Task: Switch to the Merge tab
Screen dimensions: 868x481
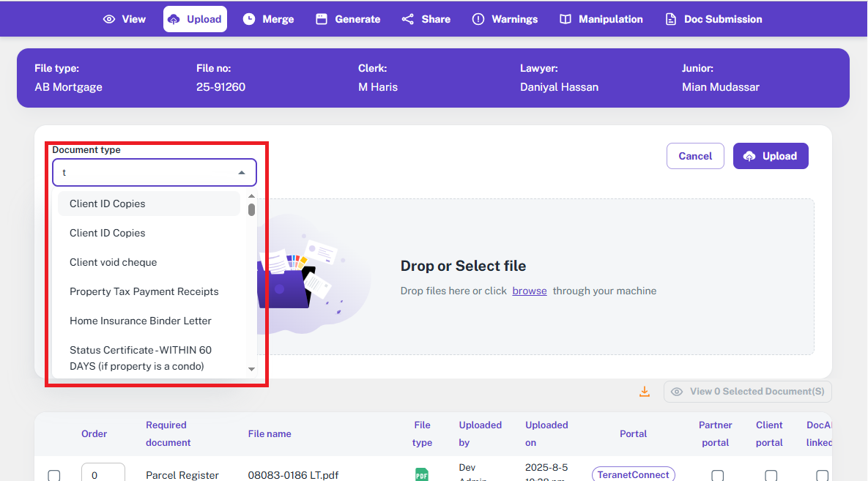Action: pos(268,19)
